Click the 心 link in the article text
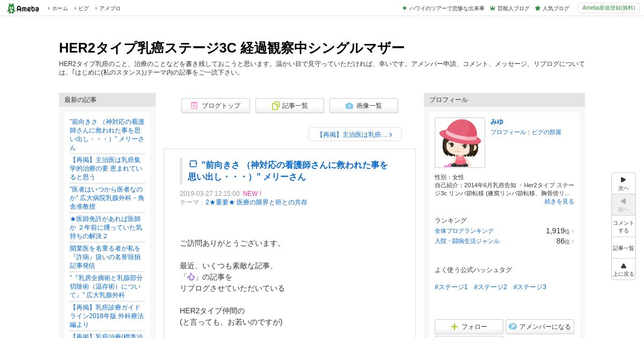644x338 pixels. (191, 277)
